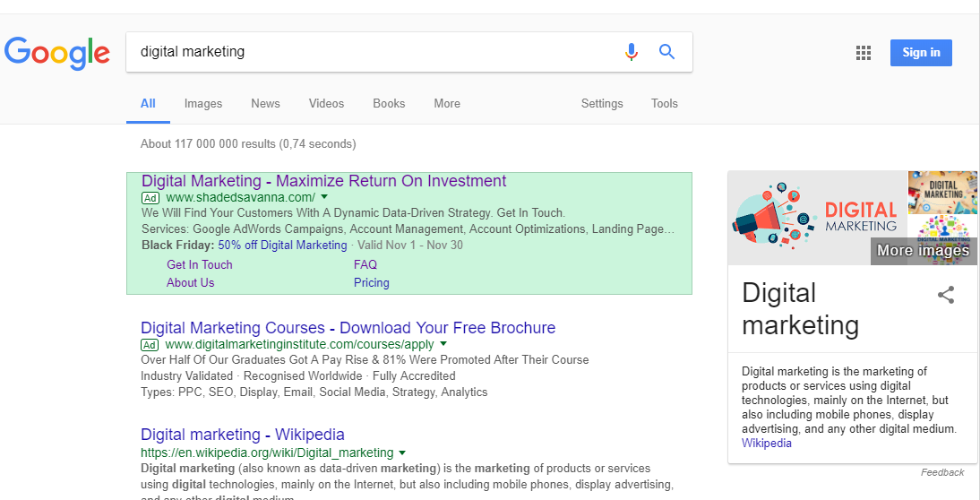The width and height of the screenshot is (980, 500).
Task: Open the Settings menu
Action: click(602, 104)
